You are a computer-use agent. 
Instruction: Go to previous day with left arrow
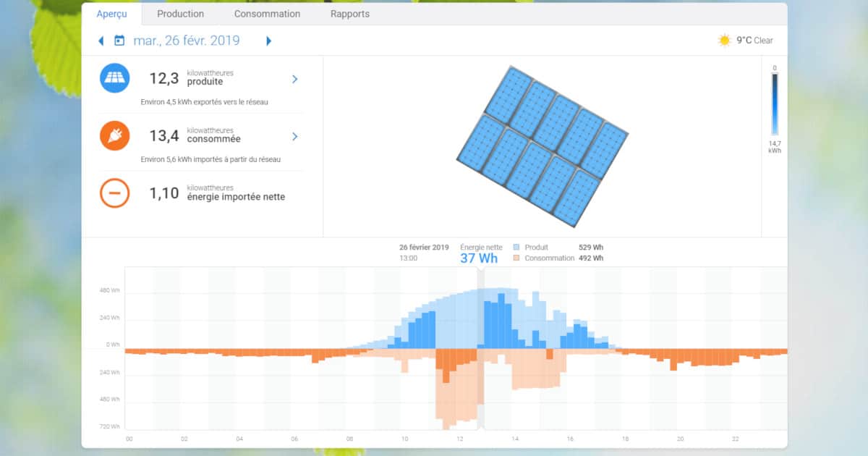coord(101,41)
